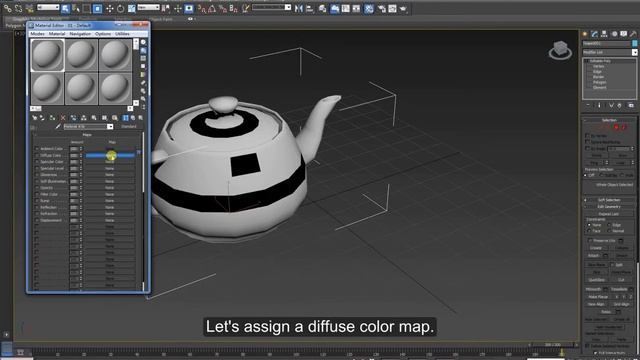Click the Tessellate button
640x360 pixels.
pos(619,289)
